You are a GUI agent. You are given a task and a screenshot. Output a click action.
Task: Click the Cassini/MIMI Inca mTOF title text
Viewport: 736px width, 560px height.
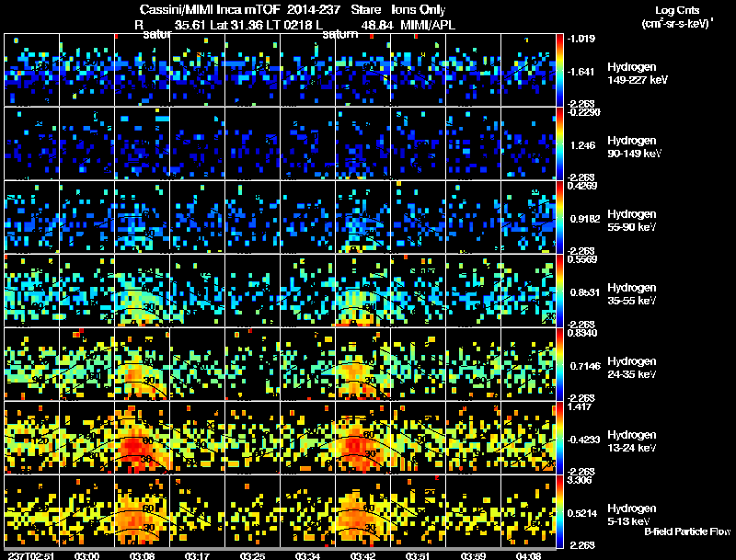click(x=210, y=9)
